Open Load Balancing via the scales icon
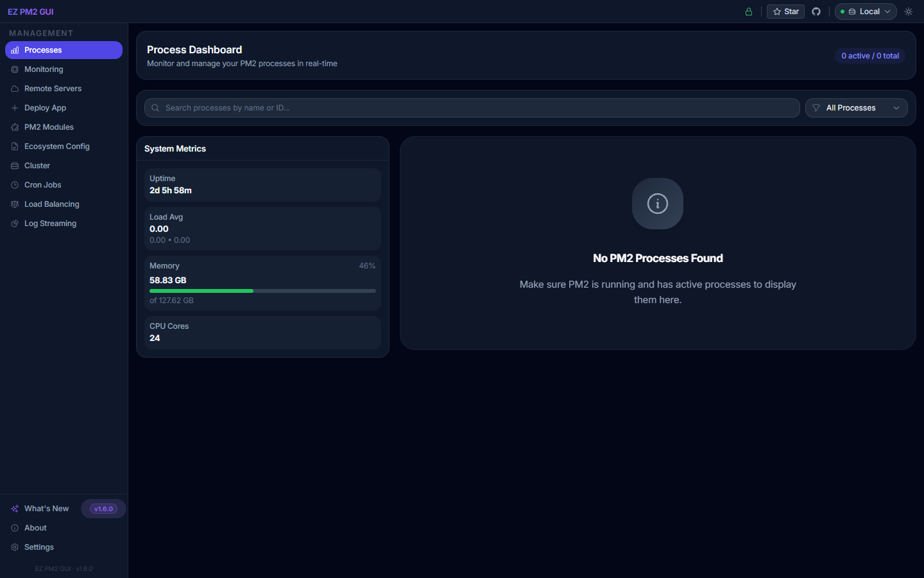924x578 pixels. click(15, 204)
